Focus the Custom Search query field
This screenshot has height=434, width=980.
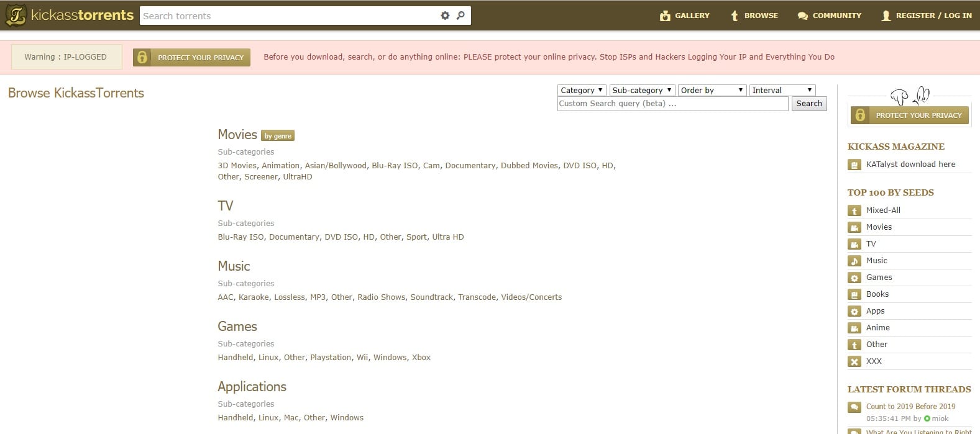673,104
